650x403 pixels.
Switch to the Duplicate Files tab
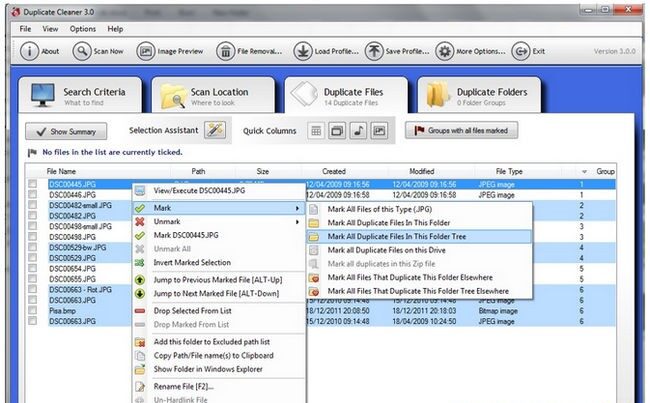tap(346, 95)
